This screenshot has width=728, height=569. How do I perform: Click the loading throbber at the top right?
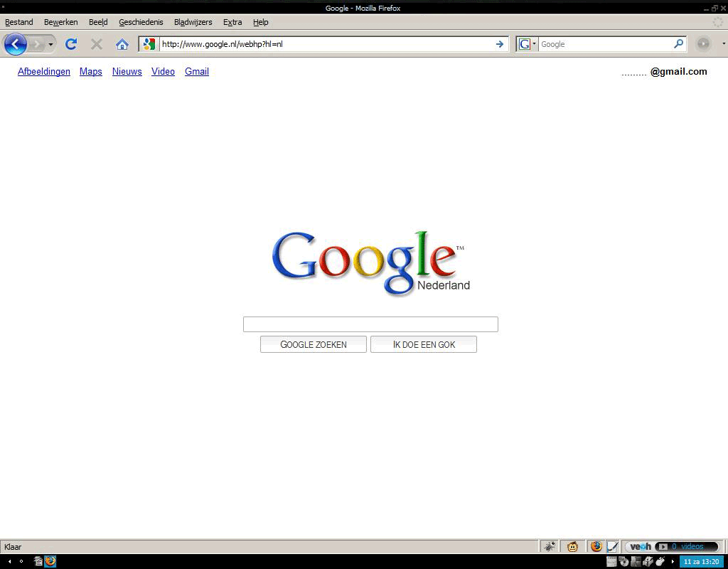pos(718,22)
